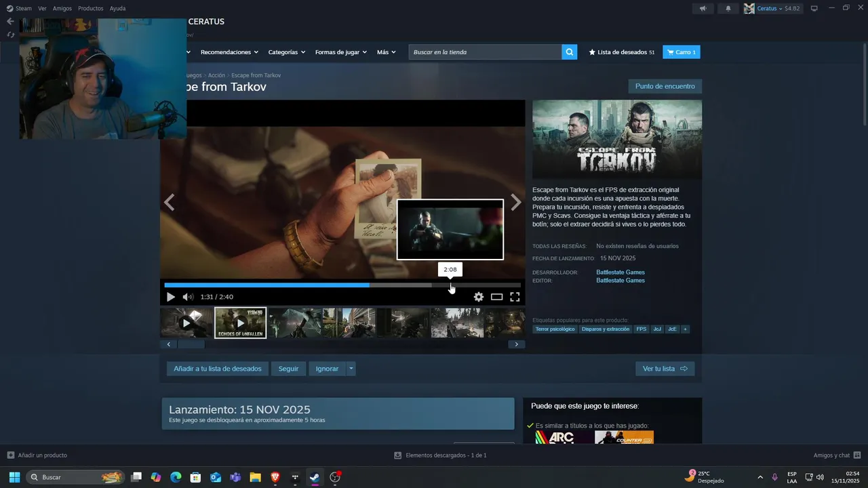The height and width of the screenshot is (488, 868).
Task: Open Brave browser from taskbar
Action: (x=275, y=477)
